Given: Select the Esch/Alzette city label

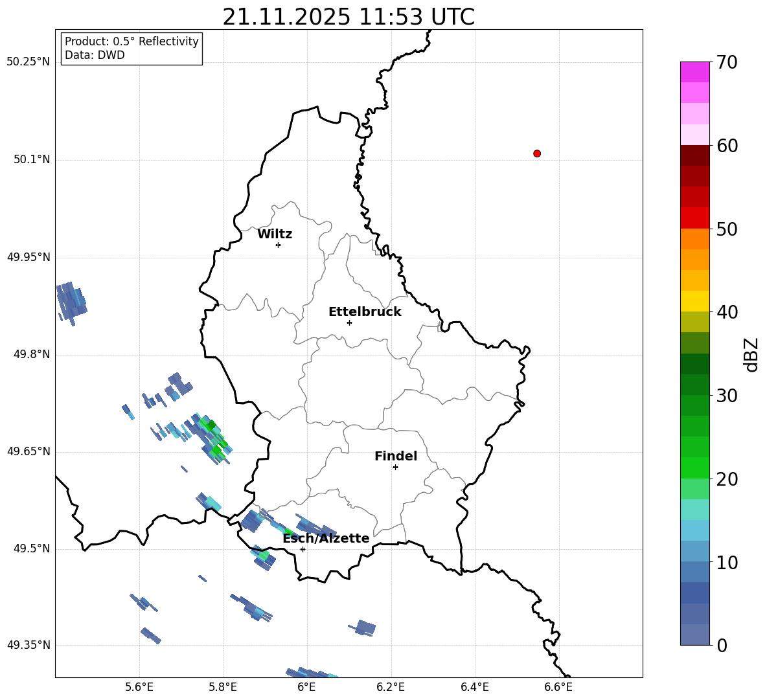Looking at the screenshot, I should click(x=326, y=538).
